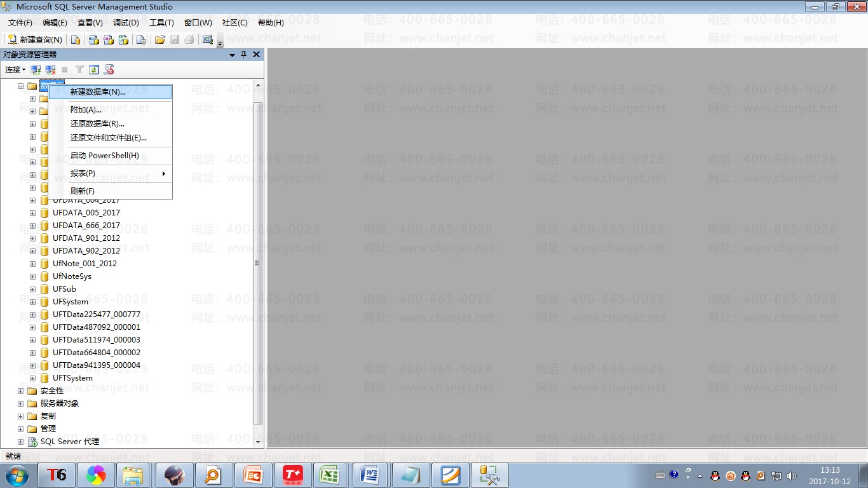Click the open file folder icon
This screenshot has height=488, width=868.
tap(160, 39)
